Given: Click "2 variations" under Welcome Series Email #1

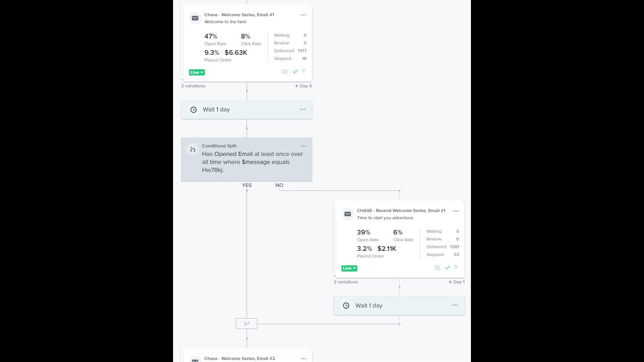Looking at the screenshot, I should (x=193, y=86).
